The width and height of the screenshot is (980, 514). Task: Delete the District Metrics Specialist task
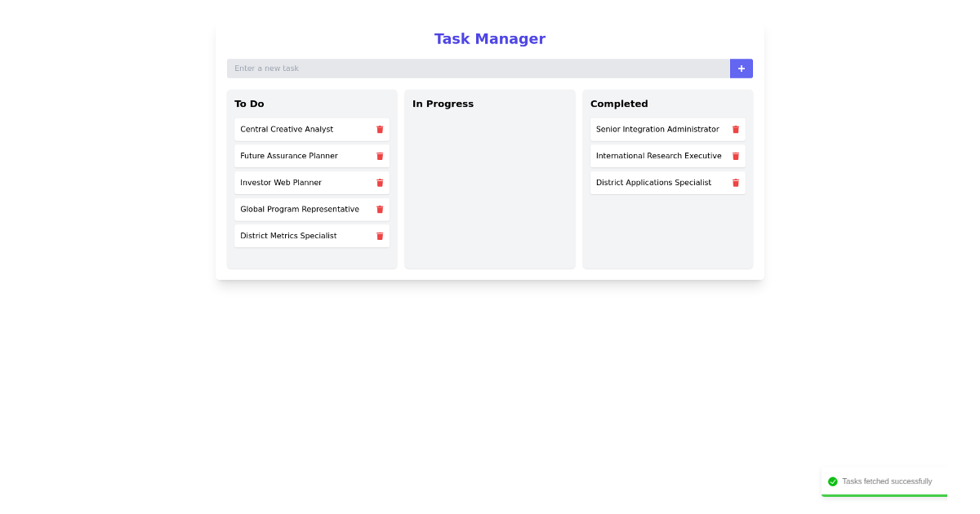[380, 236]
